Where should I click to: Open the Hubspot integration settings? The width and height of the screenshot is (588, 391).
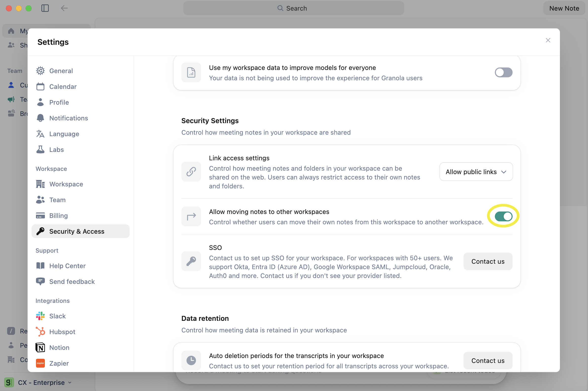pyautogui.click(x=62, y=332)
